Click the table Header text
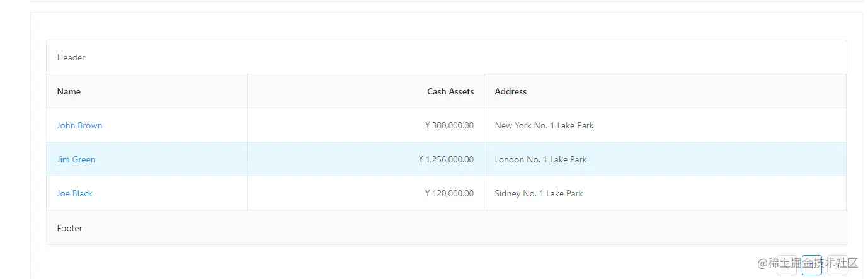The width and height of the screenshot is (868, 279). [x=71, y=57]
